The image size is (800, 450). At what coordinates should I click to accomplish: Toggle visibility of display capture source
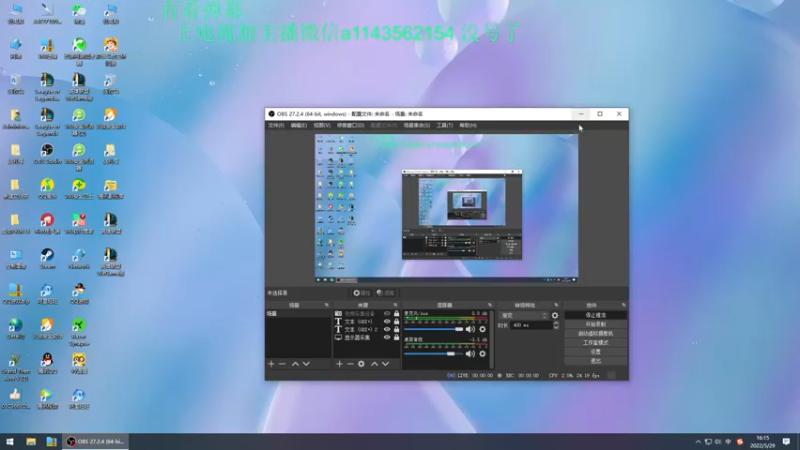[x=387, y=337]
